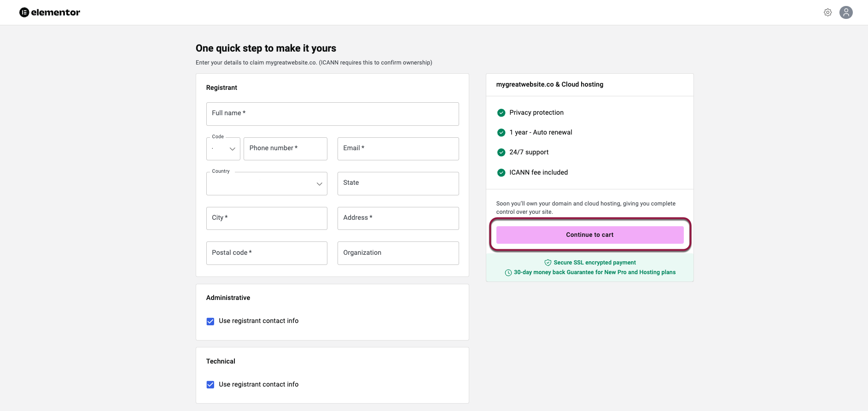
Task: Click the 30-day guarantee clock icon
Action: pyautogui.click(x=508, y=273)
